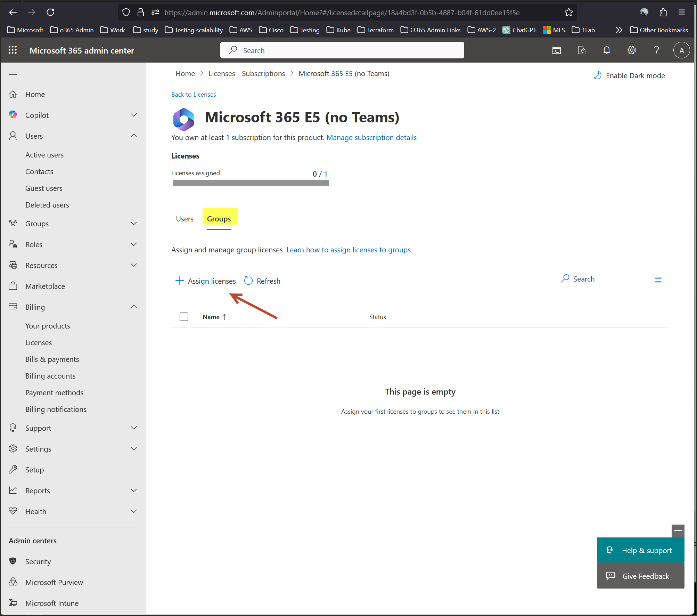Open the app launcher waffle icon
The image size is (697, 616).
click(13, 50)
